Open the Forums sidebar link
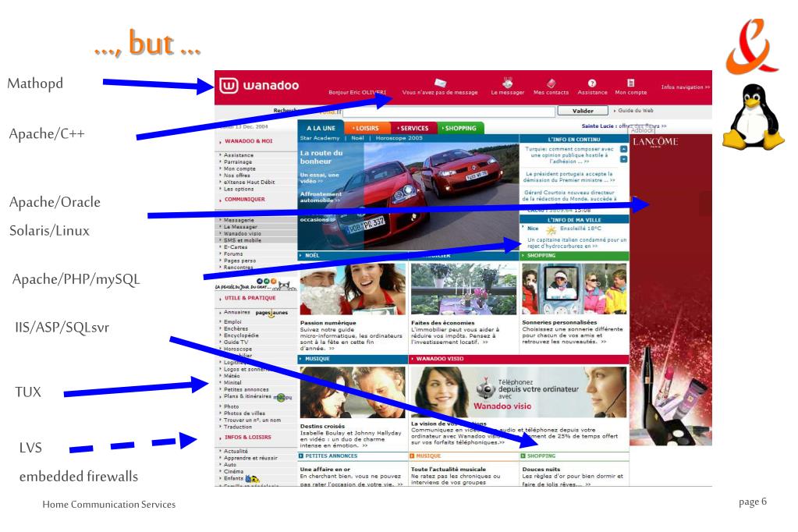This screenshot has width=798, height=532. (233, 254)
